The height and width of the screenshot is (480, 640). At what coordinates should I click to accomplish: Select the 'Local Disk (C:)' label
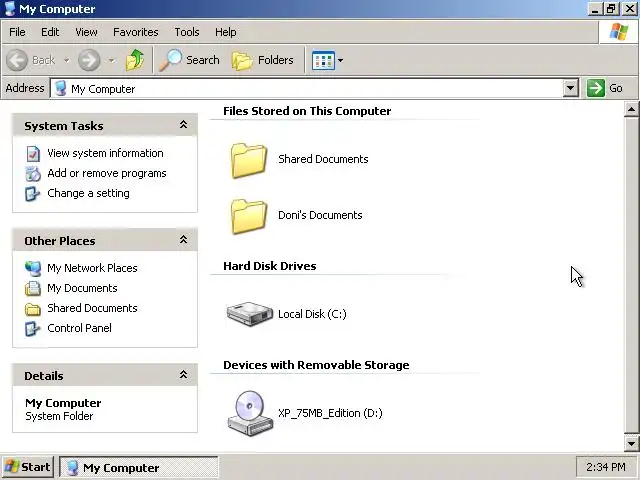click(x=312, y=314)
